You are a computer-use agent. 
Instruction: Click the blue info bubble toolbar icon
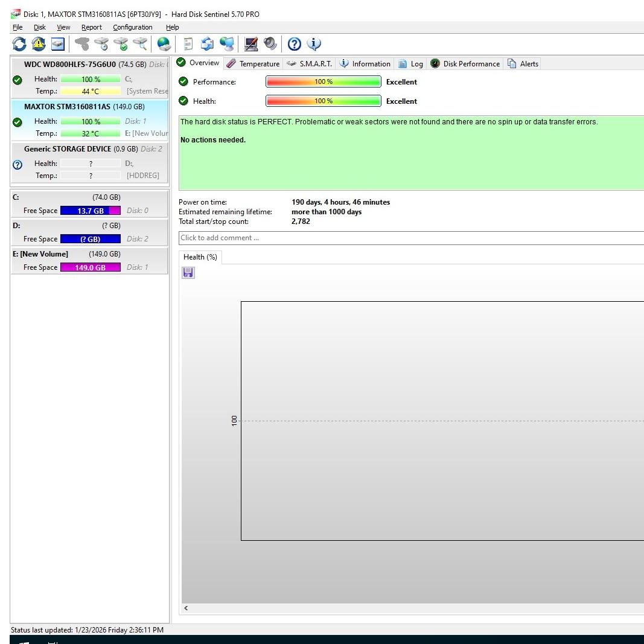[314, 43]
